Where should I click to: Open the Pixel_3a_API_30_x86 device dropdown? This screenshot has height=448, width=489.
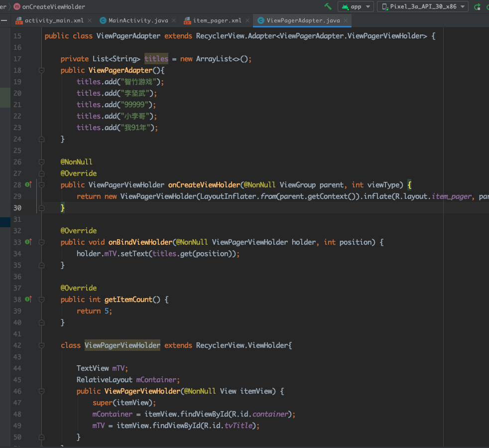pyautogui.click(x=423, y=6)
